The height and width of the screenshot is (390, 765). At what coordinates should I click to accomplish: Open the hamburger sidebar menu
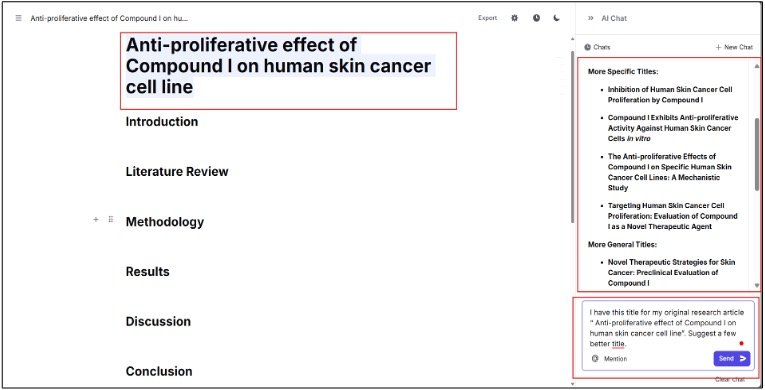(19, 18)
